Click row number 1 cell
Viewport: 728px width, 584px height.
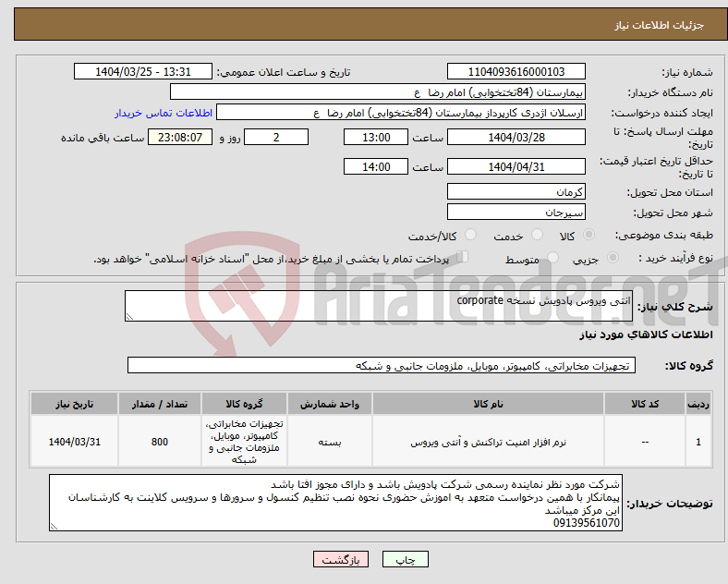pos(698,442)
